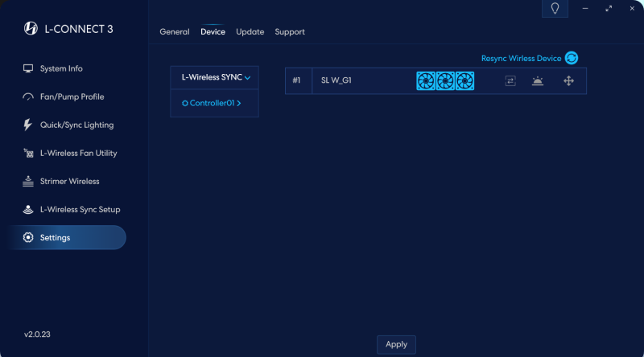The image size is (644, 357).
Task: Click the L-Connect 3 logo icon
Action: (x=31, y=28)
